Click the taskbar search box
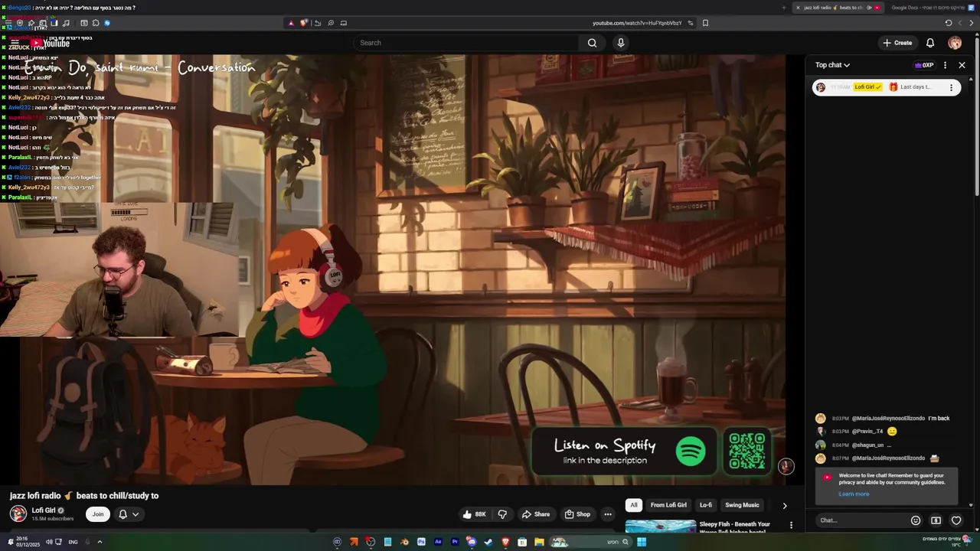The height and width of the screenshot is (551, 980). 591,542
